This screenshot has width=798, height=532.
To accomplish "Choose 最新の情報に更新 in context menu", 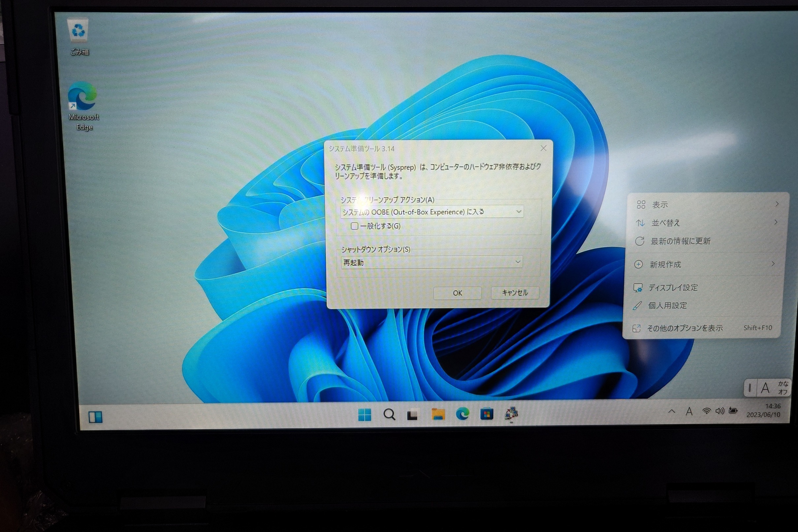I will click(706, 241).
